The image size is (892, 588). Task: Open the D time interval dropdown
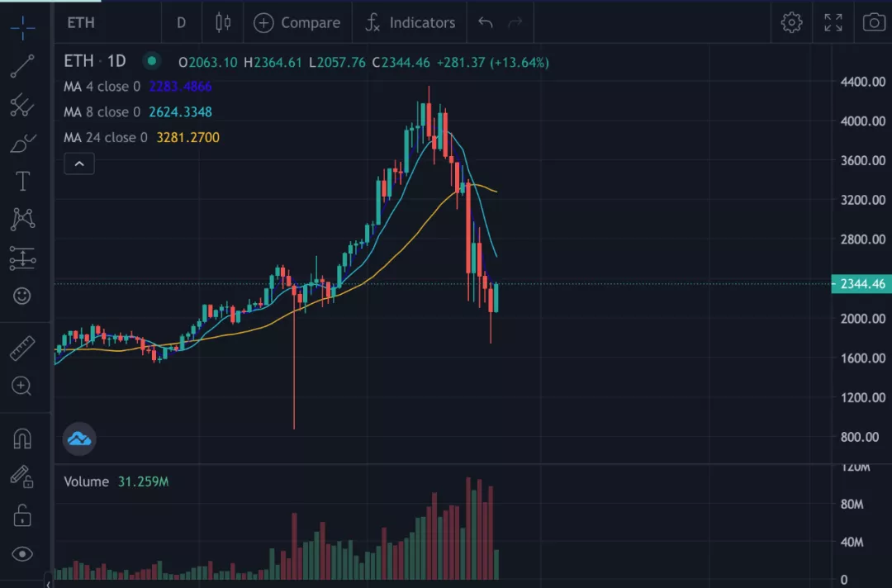pyautogui.click(x=181, y=22)
